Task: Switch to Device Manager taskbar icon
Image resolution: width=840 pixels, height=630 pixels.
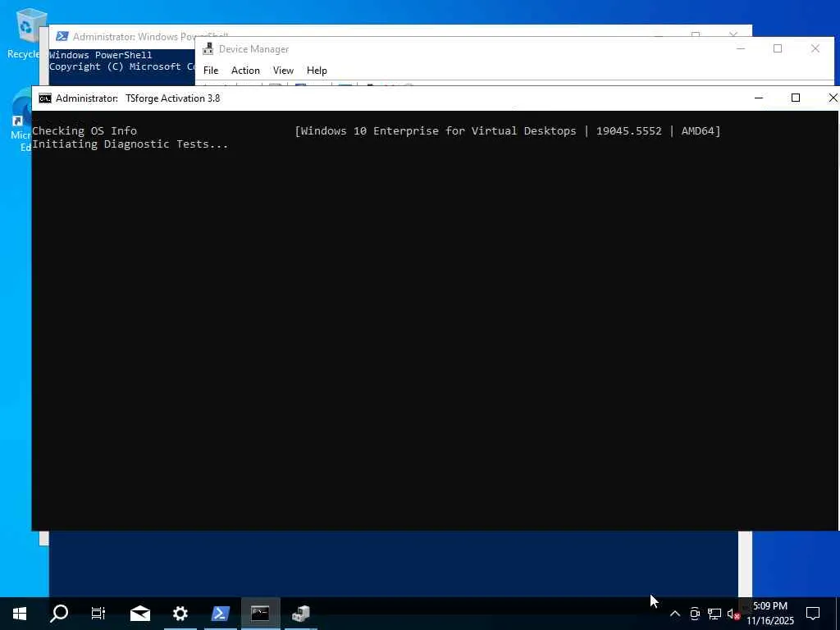Action: [x=300, y=614]
